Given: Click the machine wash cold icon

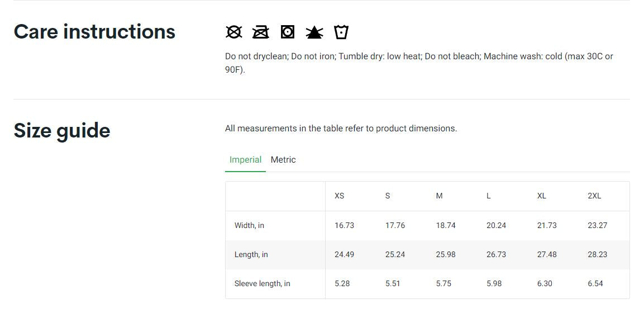Looking at the screenshot, I should click(341, 32).
